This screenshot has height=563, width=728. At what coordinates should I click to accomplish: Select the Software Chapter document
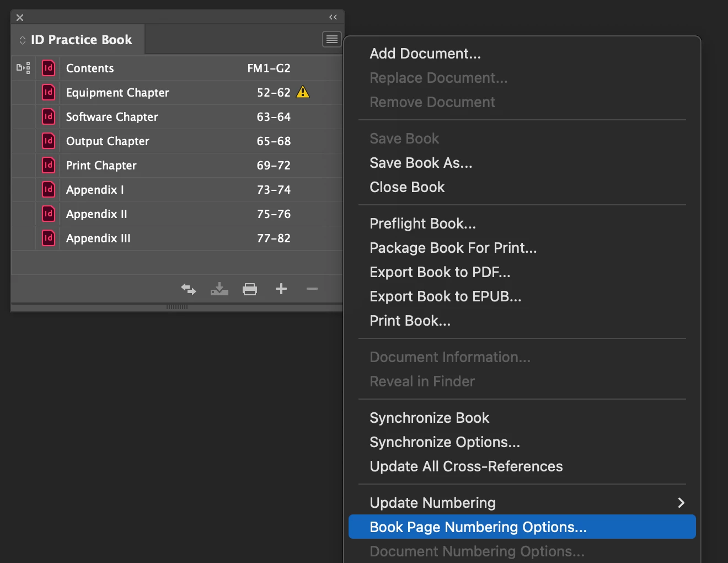click(x=177, y=117)
